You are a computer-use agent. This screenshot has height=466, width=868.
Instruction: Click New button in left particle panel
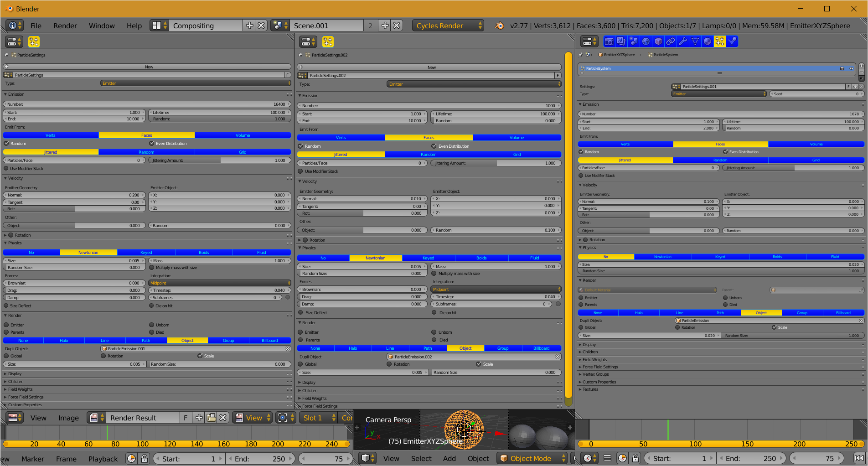(147, 67)
